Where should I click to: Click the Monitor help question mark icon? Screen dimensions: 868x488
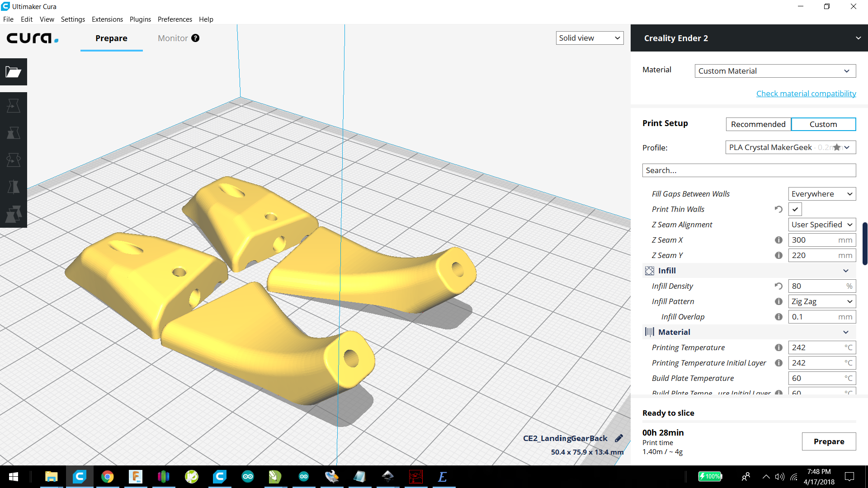pyautogui.click(x=195, y=38)
